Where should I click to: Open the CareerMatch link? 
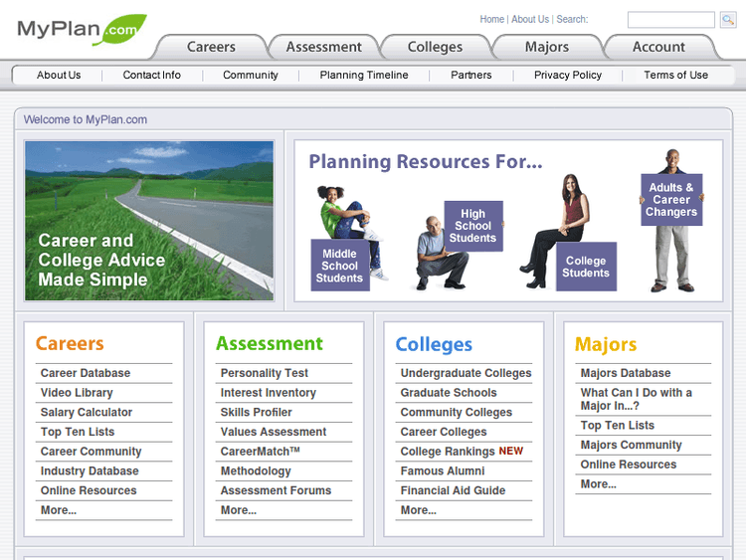260,451
